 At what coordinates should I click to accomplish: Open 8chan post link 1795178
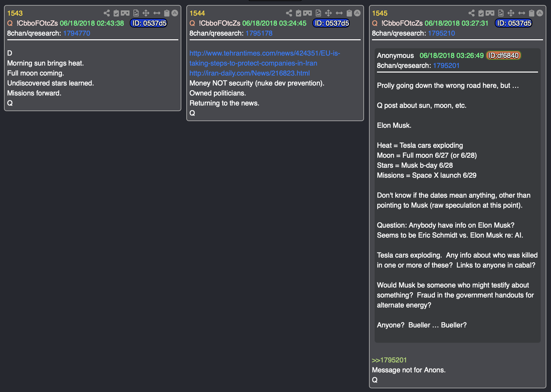pyautogui.click(x=259, y=33)
